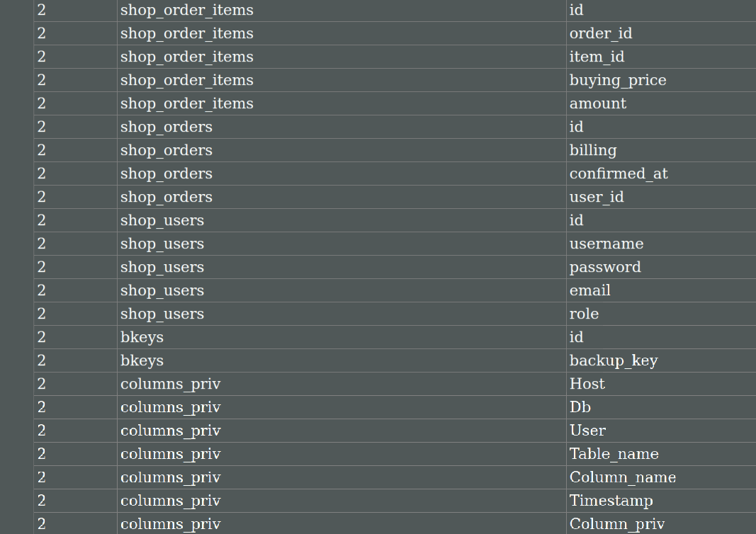The width and height of the screenshot is (756, 534).
Task: Select the Db cell
Action: click(580, 407)
